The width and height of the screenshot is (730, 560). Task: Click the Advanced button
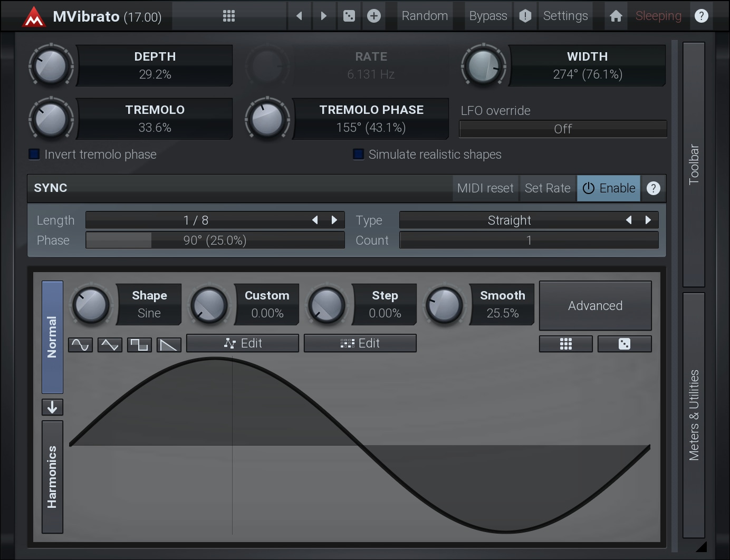595,306
